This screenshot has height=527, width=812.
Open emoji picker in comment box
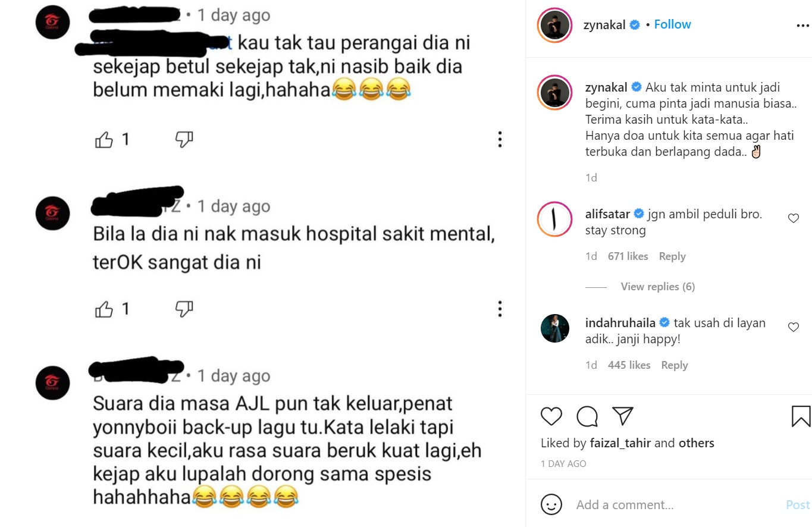551,505
